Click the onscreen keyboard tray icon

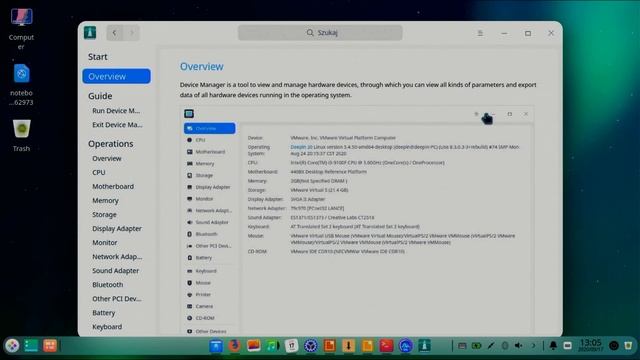[462, 346]
